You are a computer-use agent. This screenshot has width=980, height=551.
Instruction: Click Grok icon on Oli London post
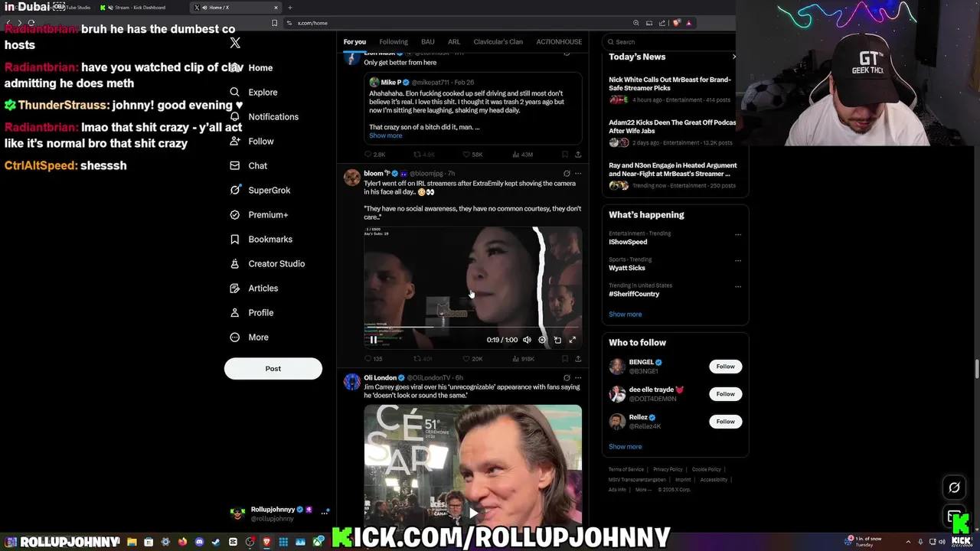point(567,378)
